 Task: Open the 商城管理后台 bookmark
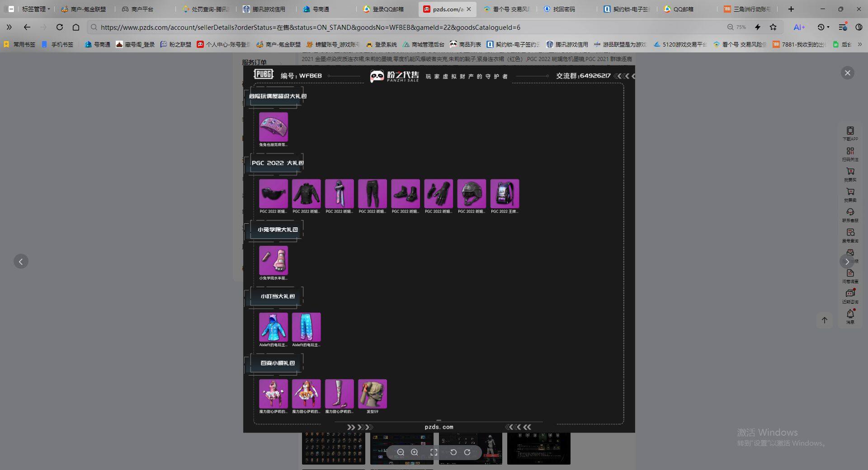[423, 44]
